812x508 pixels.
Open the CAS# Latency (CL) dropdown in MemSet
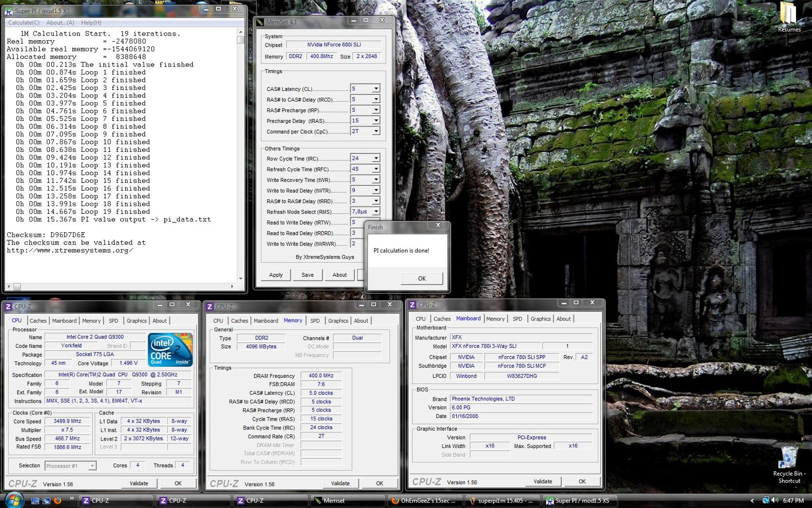[x=376, y=88]
